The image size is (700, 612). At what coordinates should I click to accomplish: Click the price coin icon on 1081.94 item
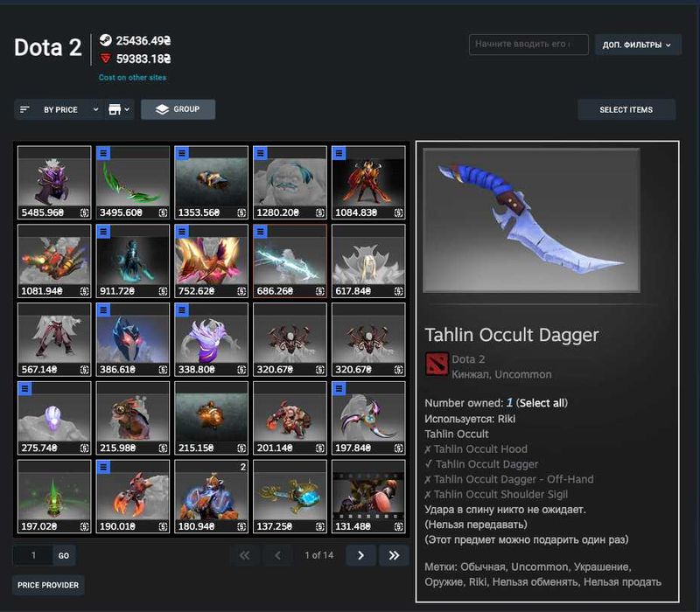coord(84,291)
